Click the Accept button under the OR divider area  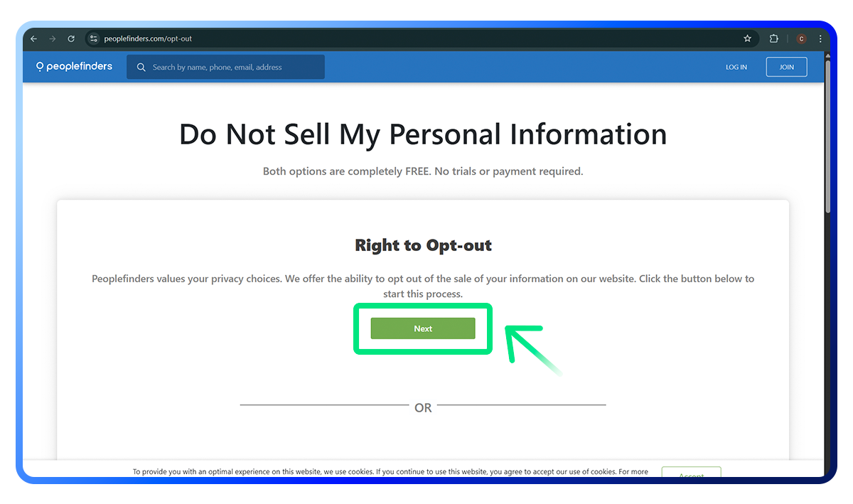point(691,473)
